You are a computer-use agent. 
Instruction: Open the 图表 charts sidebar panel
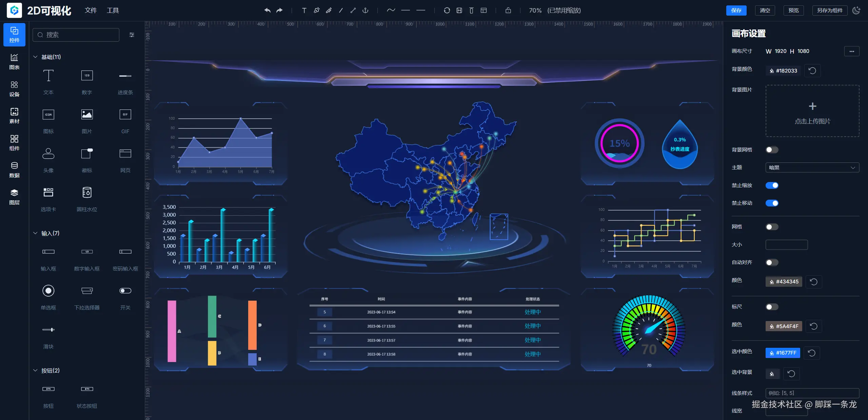click(14, 61)
